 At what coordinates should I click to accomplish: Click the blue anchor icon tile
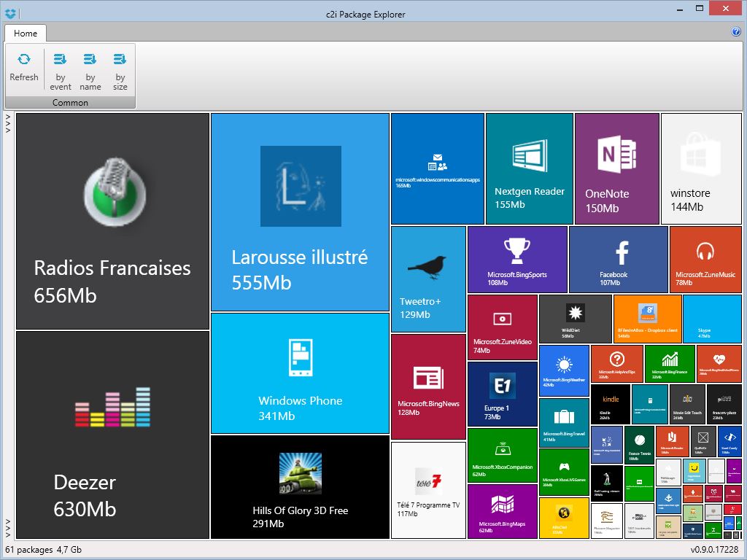[x=668, y=499]
